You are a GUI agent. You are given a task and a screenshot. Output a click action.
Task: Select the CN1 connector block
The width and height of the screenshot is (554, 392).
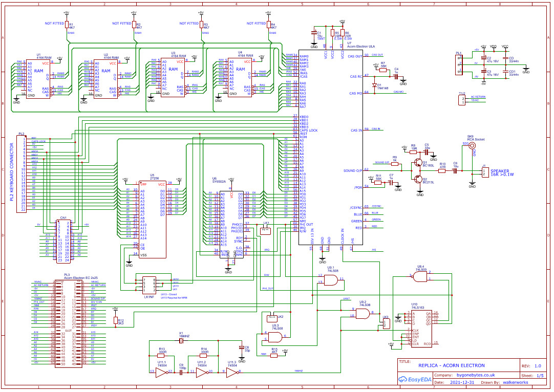click(x=63, y=242)
